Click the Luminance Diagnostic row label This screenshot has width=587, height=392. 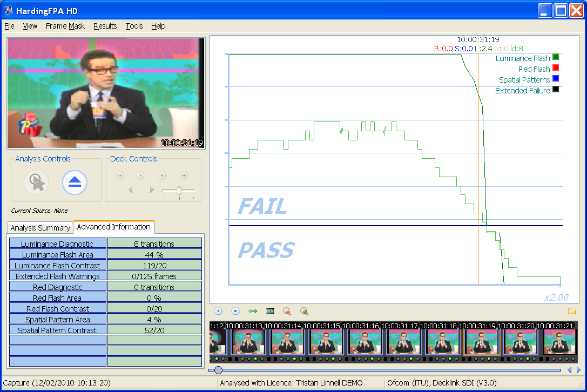point(58,244)
